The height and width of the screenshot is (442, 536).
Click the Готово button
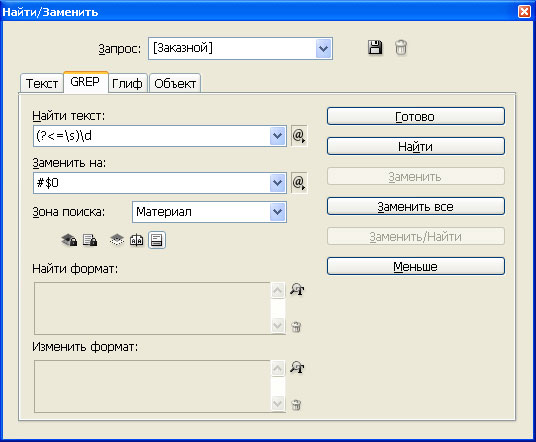coord(415,117)
